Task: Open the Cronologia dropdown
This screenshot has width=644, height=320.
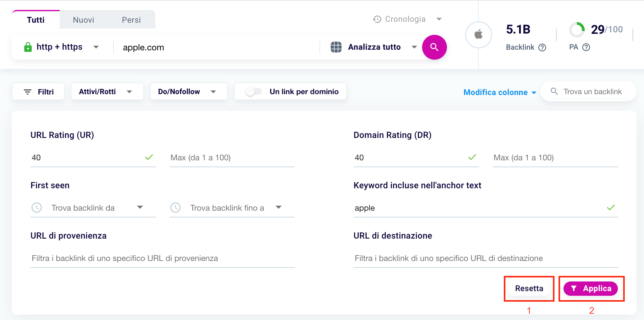Action: coord(439,19)
